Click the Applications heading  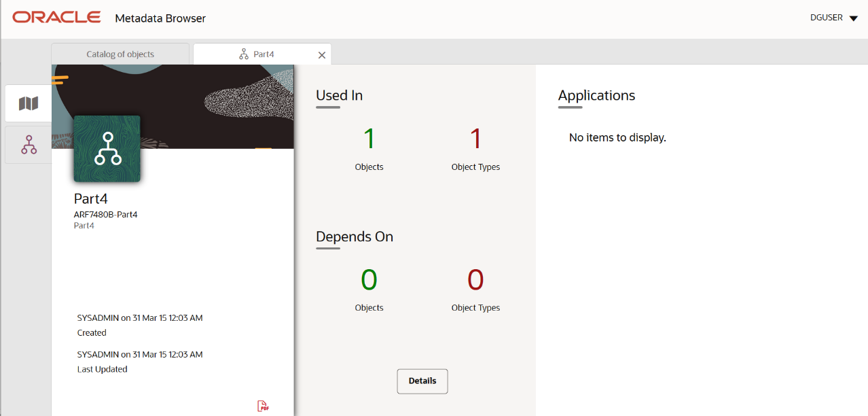point(596,95)
